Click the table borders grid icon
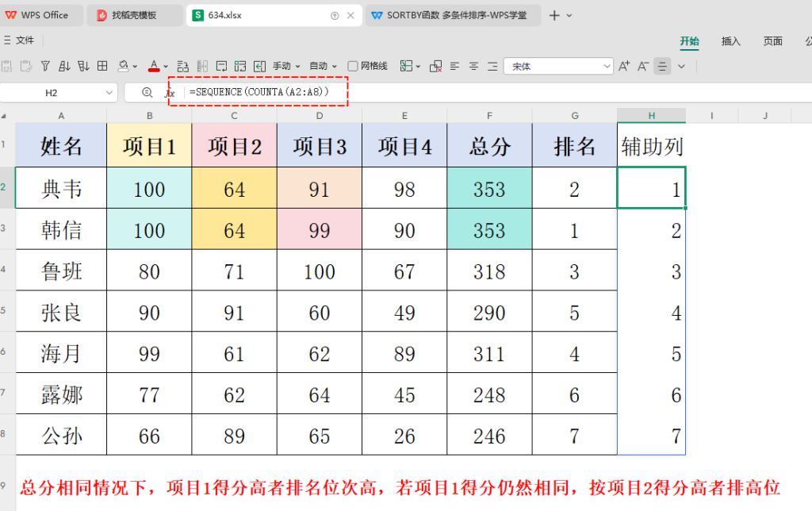This screenshot has height=511, width=812. point(102,66)
